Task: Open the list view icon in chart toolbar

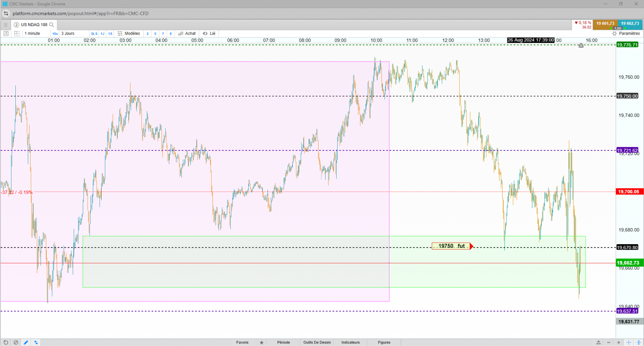Action: 6,34
